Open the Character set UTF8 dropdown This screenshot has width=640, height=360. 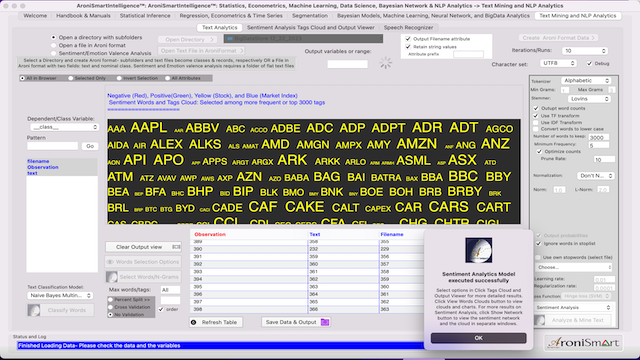[x=558, y=63]
